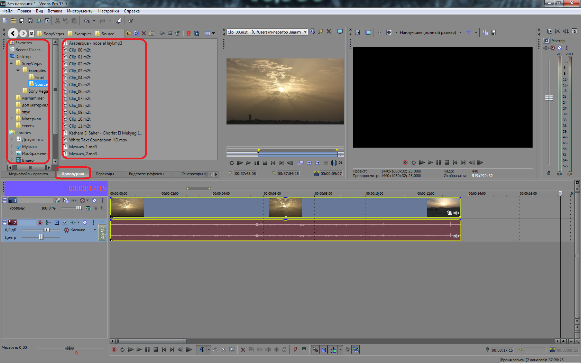Open the Правка menu
The width and height of the screenshot is (581, 363).
24,11
